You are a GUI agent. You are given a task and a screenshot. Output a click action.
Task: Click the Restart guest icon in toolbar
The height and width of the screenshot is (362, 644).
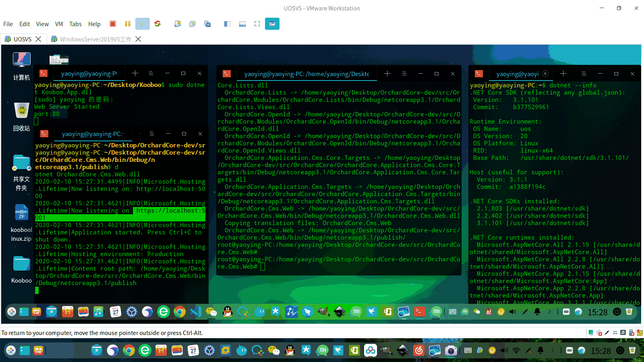157,24
